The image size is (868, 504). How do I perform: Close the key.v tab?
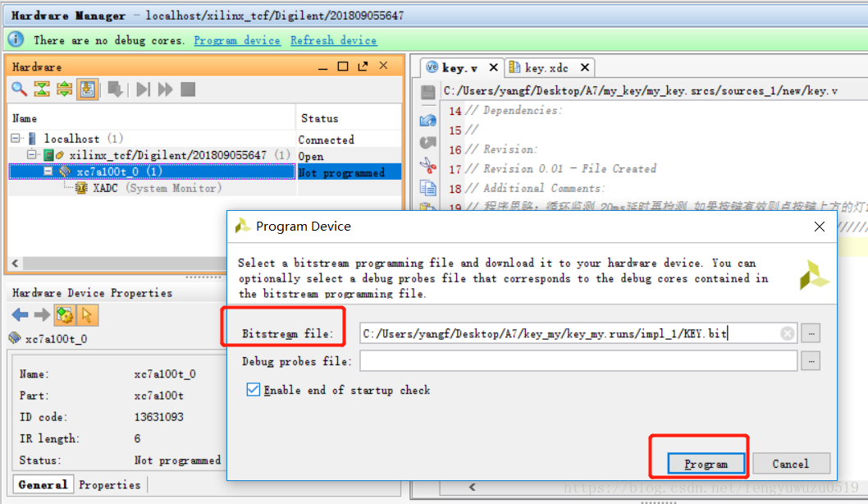click(493, 67)
